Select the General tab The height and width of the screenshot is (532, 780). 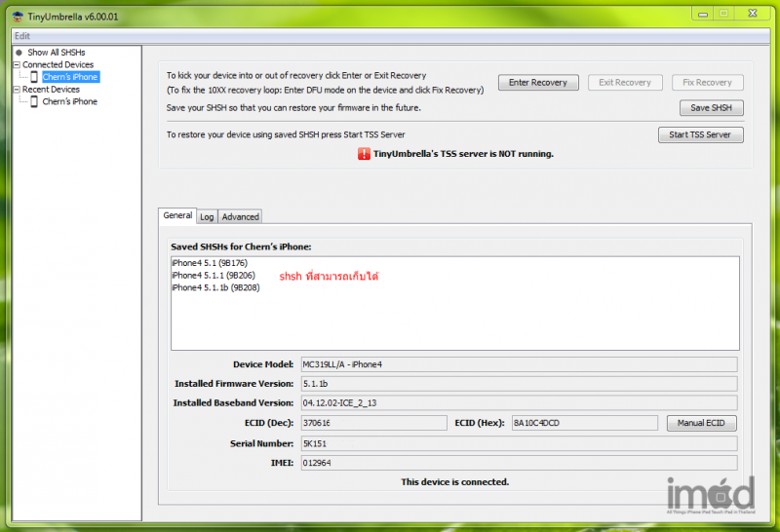(177, 216)
